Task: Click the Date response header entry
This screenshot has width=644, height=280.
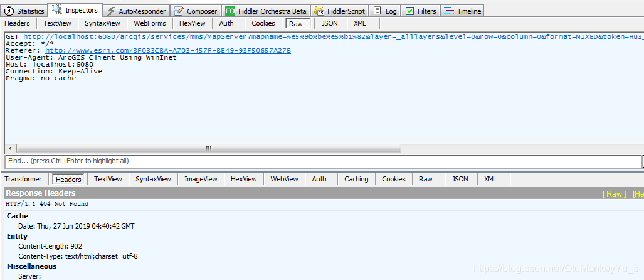Action: 77,226
